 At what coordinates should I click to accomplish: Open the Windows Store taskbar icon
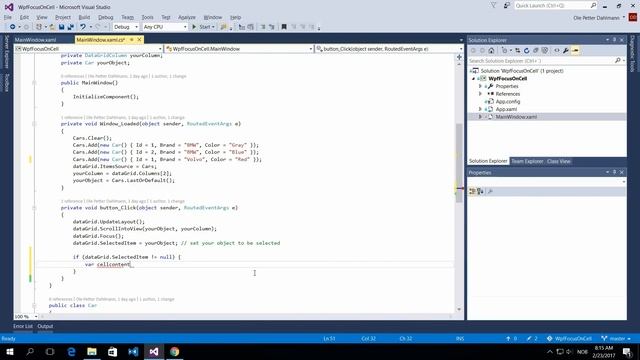[x=112, y=351]
